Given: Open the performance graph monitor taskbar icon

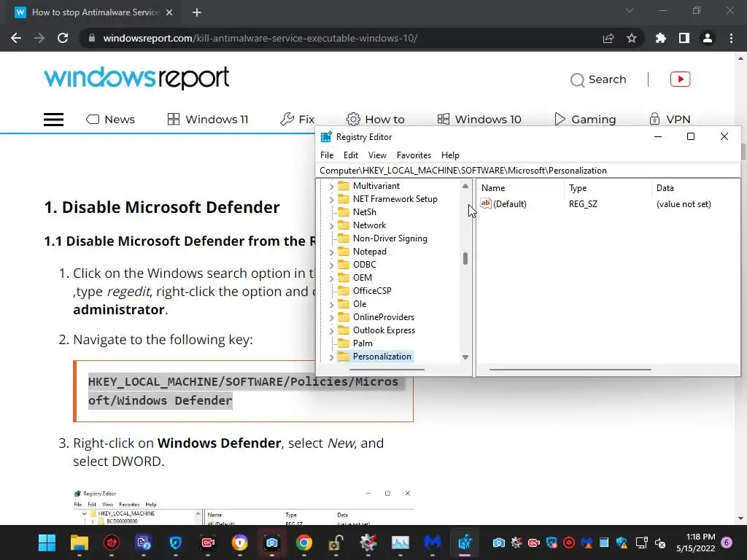Looking at the screenshot, I should point(400,542).
